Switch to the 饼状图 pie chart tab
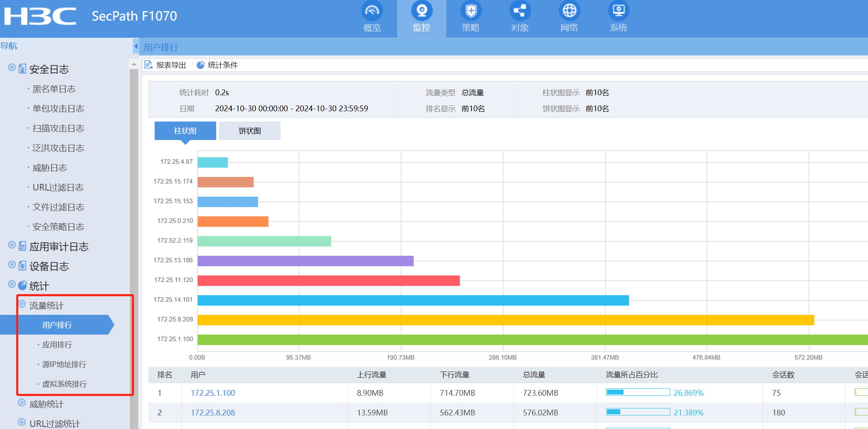This screenshot has height=429, width=868. pos(249,131)
